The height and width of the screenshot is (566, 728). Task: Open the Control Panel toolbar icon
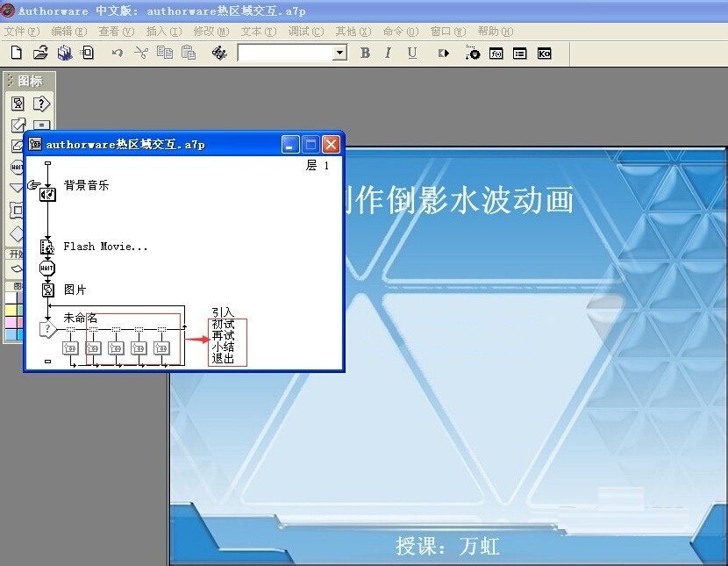click(473, 53)
